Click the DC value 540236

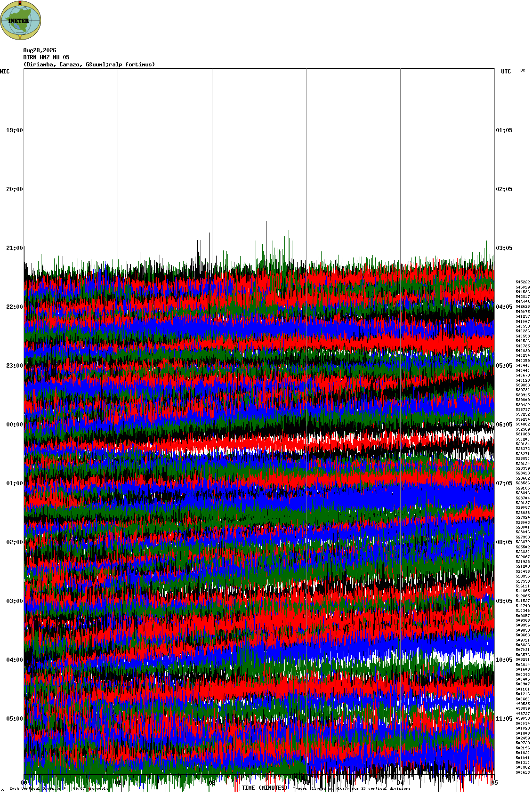pos(523,331)
